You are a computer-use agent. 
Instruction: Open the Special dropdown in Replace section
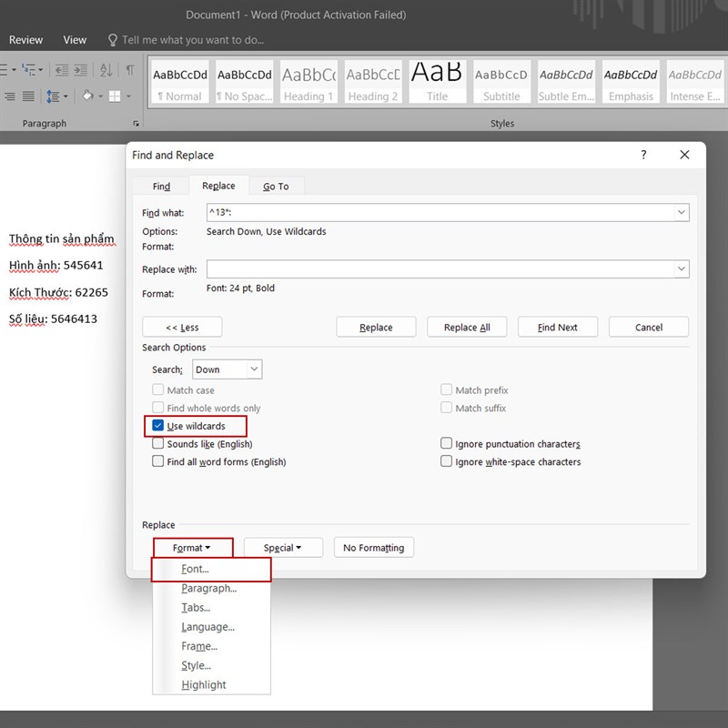(x=282, y=547)
